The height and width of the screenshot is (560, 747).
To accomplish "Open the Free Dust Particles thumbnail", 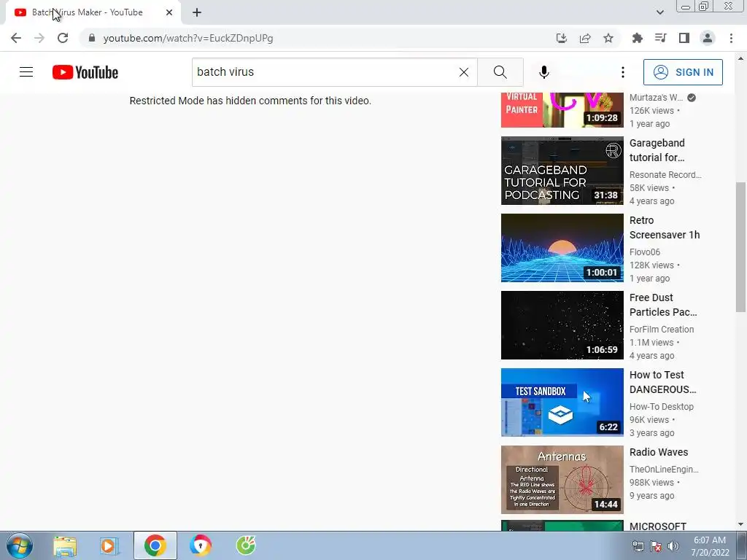I will point(562,325).
